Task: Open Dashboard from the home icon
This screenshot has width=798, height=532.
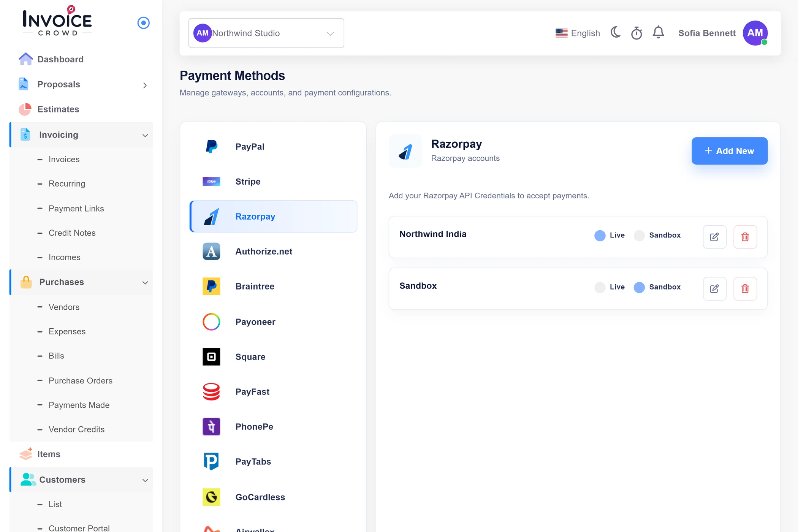Action: pos(25,59)
